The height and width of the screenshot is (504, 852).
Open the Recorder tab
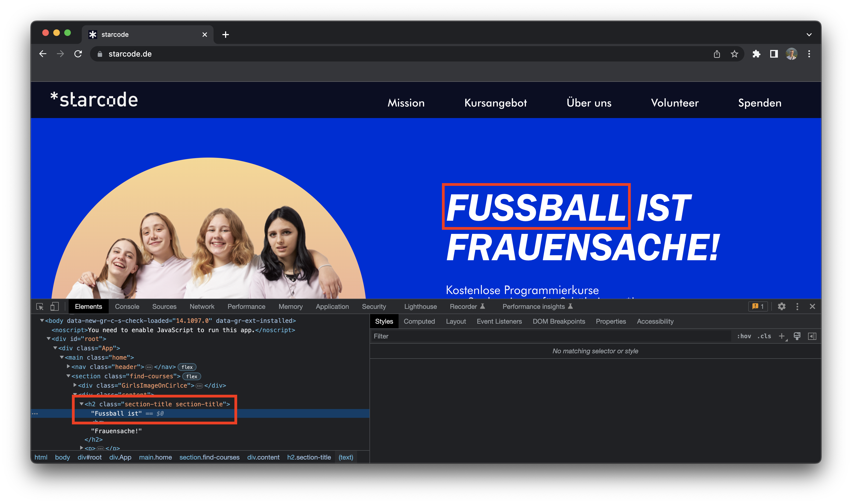click(x=467, y=306)
